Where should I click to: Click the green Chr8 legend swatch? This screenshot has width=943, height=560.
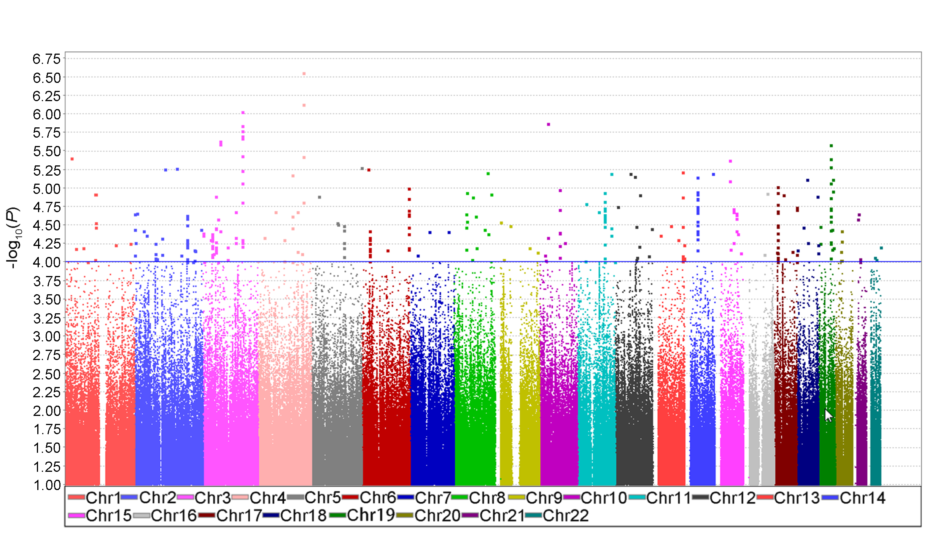pos(460,497)
